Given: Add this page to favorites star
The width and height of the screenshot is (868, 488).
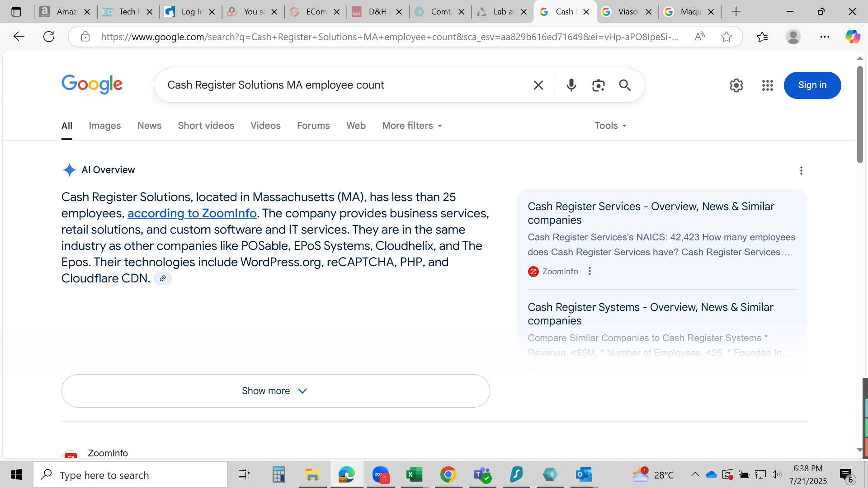Looking at the screenshot, I should pyautogui.click(x=726, y=37).
